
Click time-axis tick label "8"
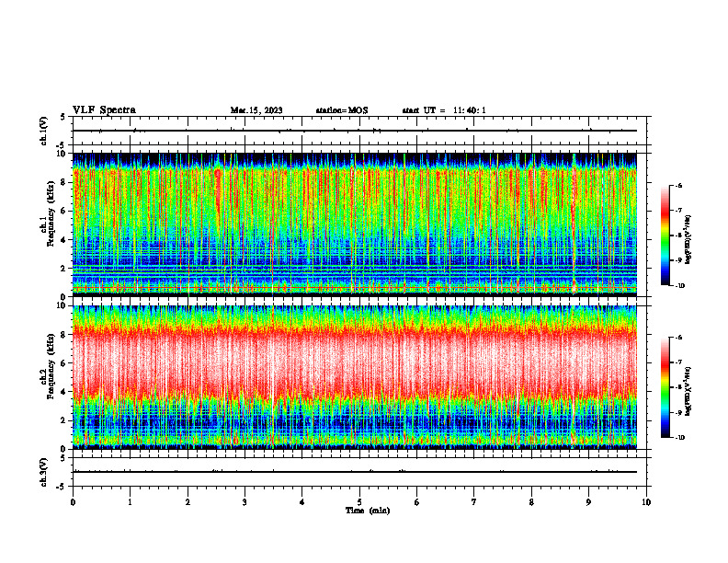click(531, 502)
